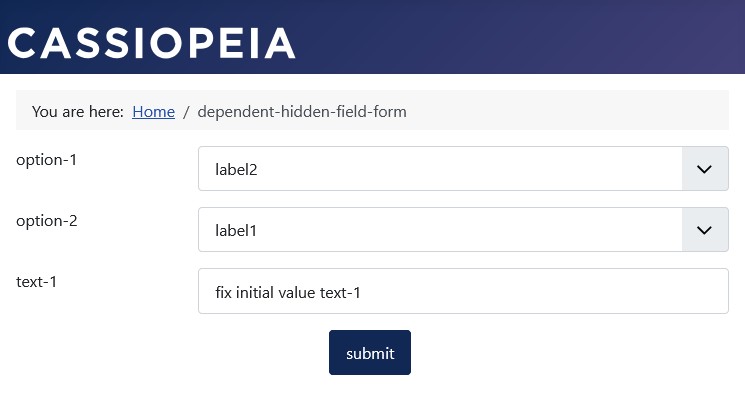Select the 'label1' text in option-2

(236, 231)
